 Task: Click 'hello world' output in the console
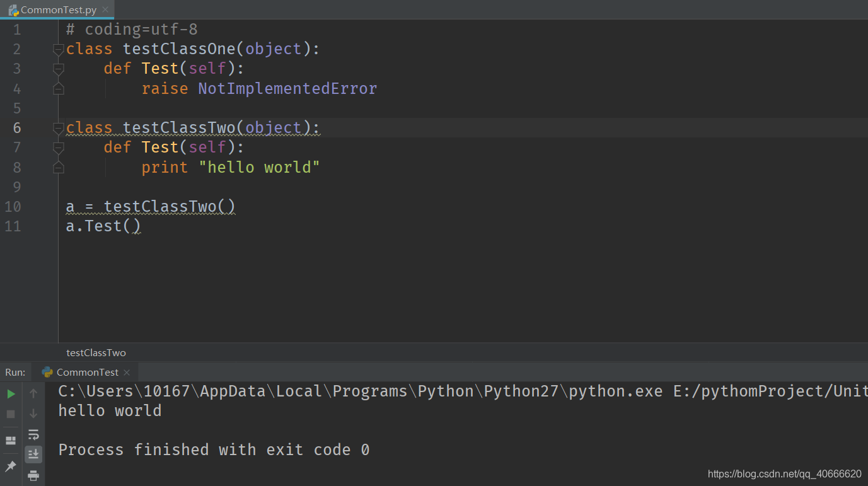click(x=110, y=410)
